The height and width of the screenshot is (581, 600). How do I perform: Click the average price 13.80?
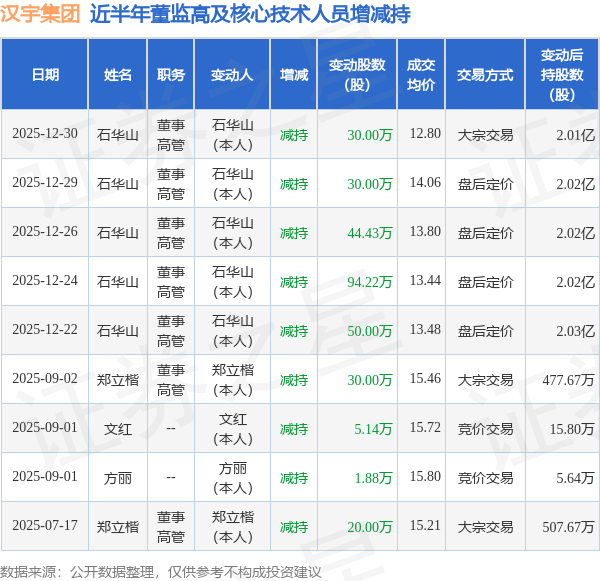[425, 232]
